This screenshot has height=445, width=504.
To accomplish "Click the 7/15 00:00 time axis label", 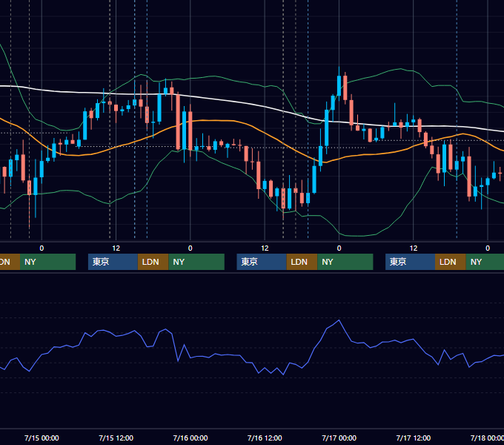I will click(x=42, y=438).
